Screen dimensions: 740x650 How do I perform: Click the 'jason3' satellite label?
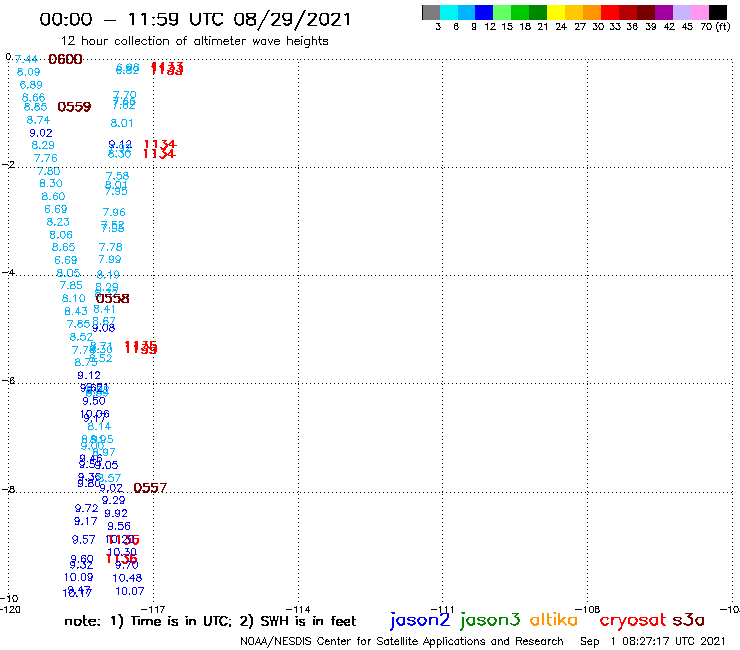pyautogui.click(x=490, y=620)
